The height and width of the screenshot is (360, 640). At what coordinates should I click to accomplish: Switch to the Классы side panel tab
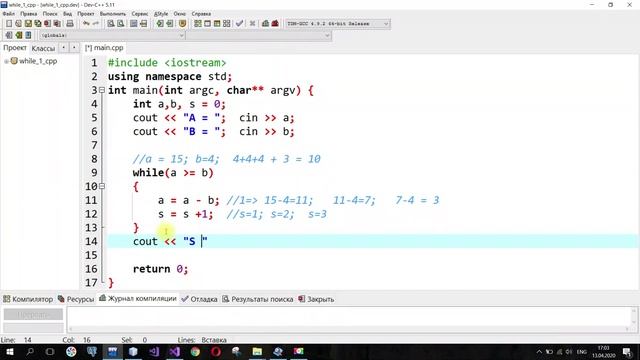click(43, 48)
